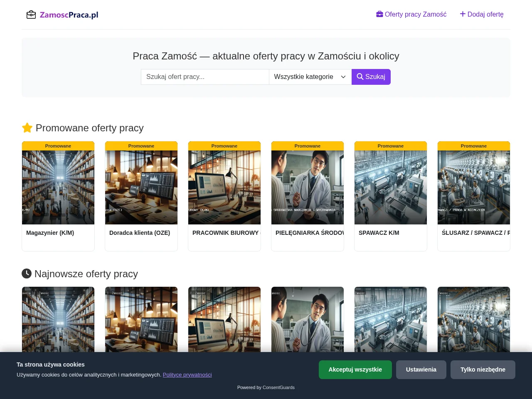Choose Tylko niezbędne cookies
This screenshot has width=532, height=399.
(x=483, y=369)
